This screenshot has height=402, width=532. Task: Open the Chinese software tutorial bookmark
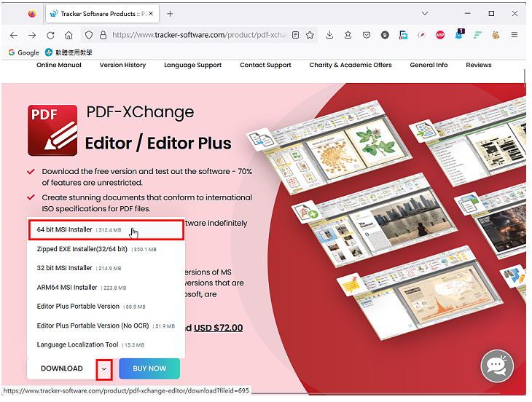[x=69, y=52]
